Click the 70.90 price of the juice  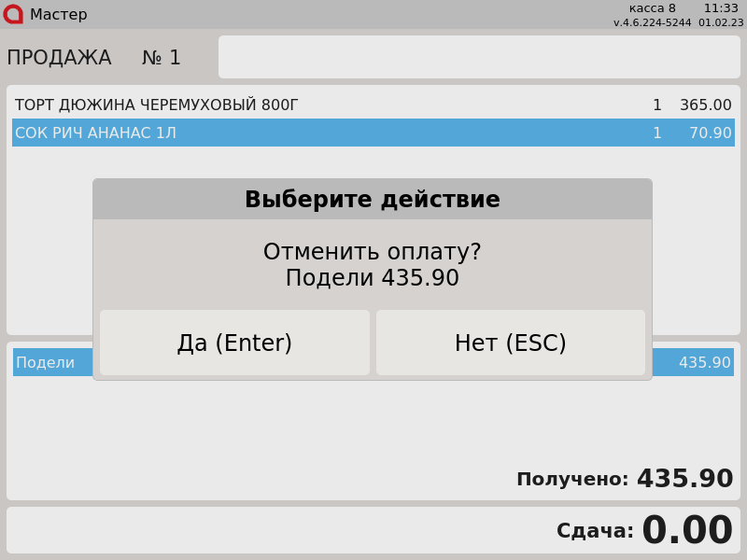click(710, 133)
